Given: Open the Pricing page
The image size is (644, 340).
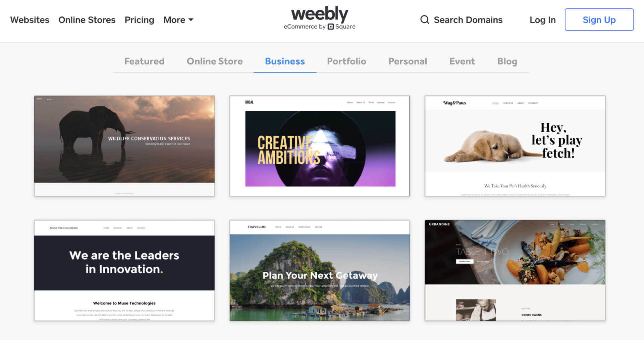Looking at the screenshot, I should tap(140, 20).
